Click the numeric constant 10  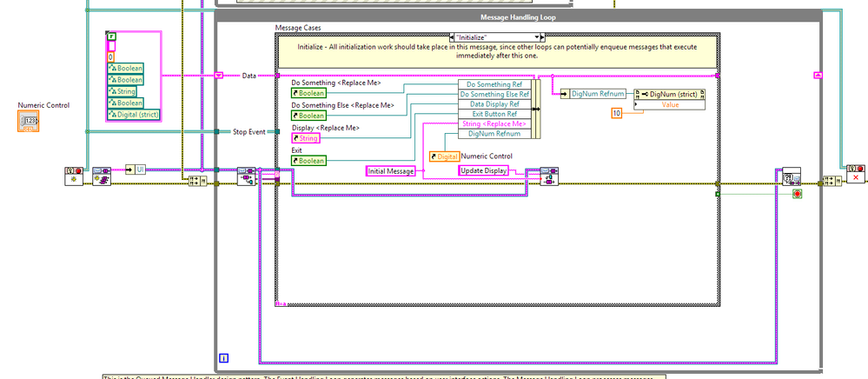(617, 114)
